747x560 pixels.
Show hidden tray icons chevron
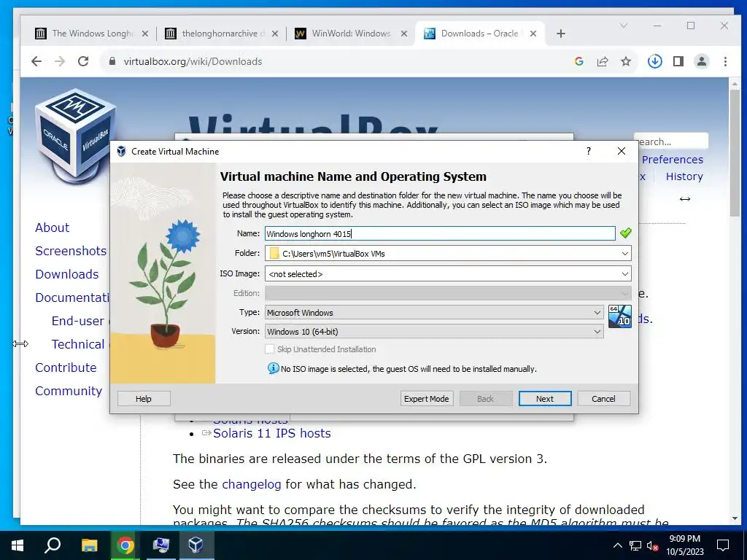coord(617,545)
